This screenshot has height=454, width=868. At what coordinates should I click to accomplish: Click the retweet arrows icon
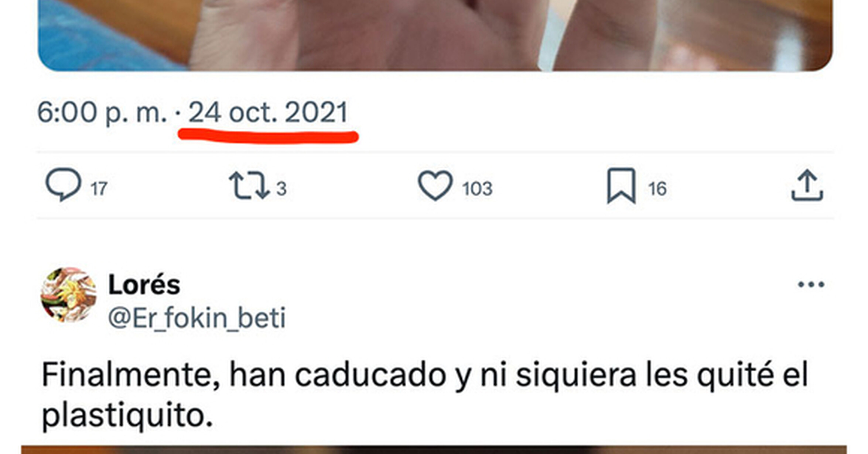tap(249, 186)
